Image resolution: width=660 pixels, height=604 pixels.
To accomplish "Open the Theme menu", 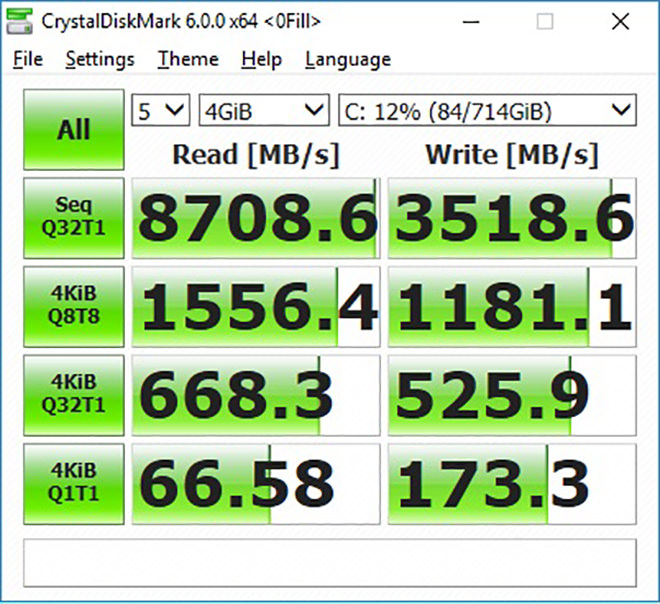I will tap(188, 59).
